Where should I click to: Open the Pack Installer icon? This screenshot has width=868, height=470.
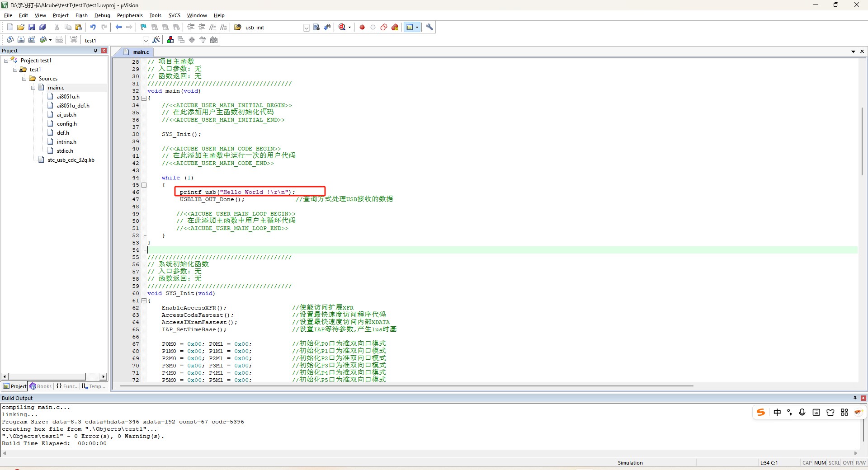point(214,40)
